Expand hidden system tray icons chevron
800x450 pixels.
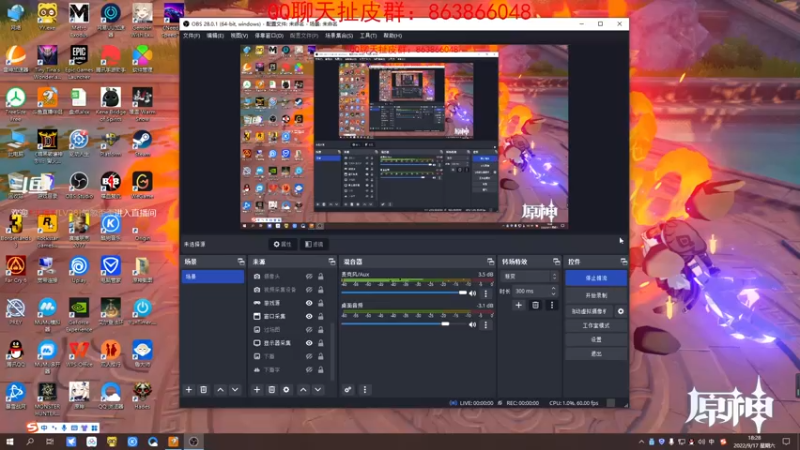click(x=641, y=442)
